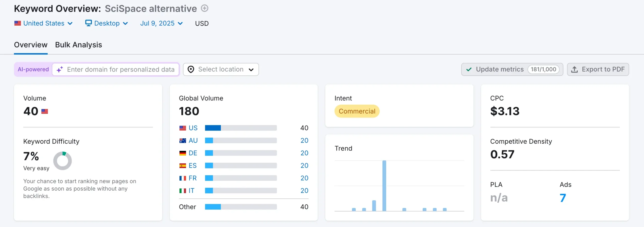Click the Update metrics button
This screenshot has width=644, height=227.
click(x=512, y=69)
